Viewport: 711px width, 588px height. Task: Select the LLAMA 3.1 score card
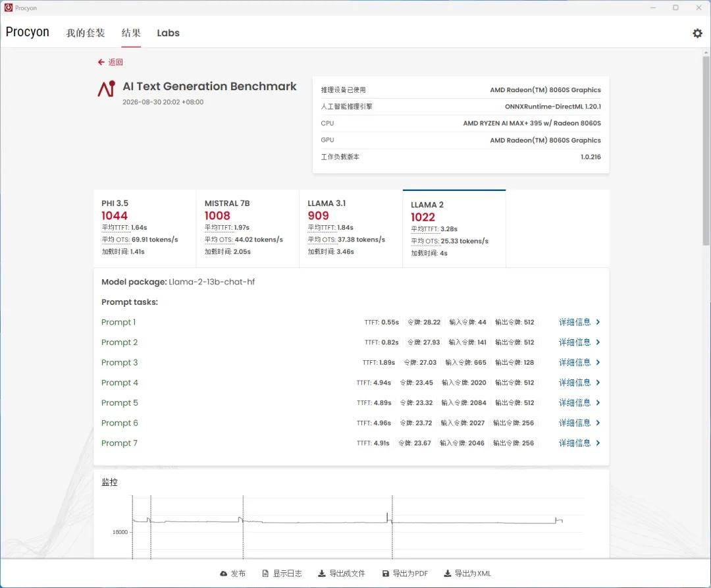pyautogui.click(x=350, y=228)
